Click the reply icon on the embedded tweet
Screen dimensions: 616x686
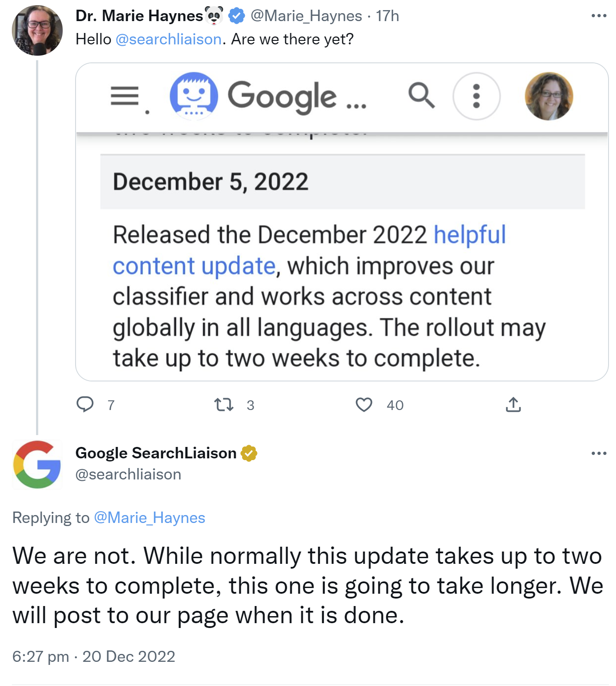(x=86, y=404)
